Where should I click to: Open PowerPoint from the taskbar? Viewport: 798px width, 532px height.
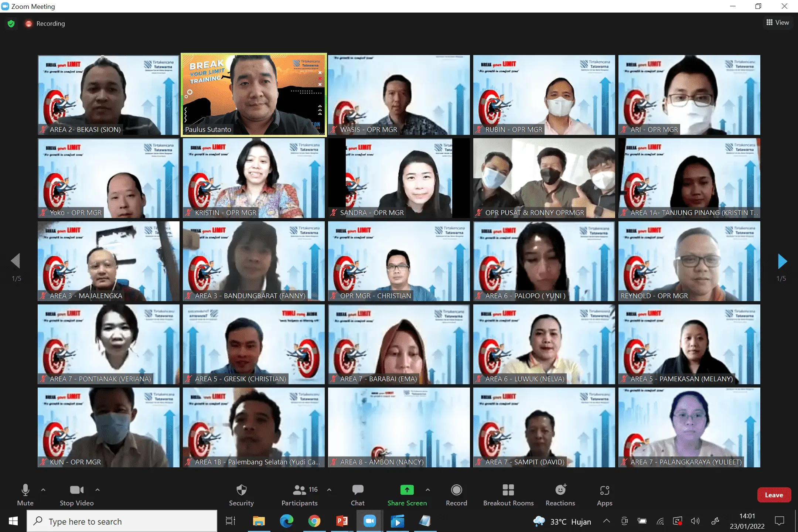pyautogui.click(x=342, y=521)
